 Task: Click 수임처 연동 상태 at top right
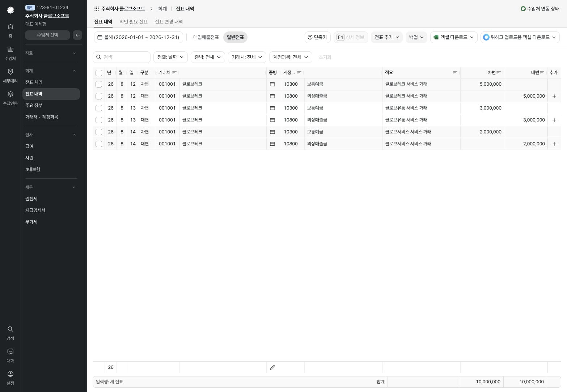tap(540, 9)
